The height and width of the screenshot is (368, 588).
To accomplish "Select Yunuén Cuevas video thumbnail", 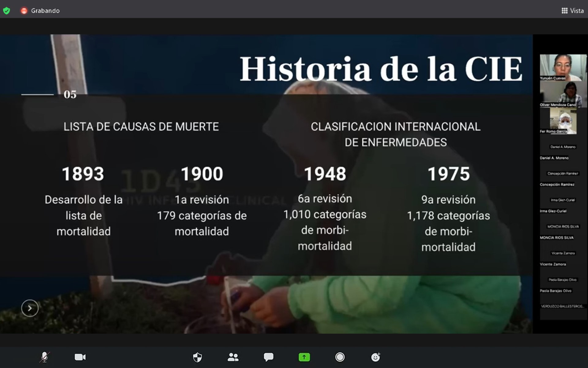I will coord(563,67).
